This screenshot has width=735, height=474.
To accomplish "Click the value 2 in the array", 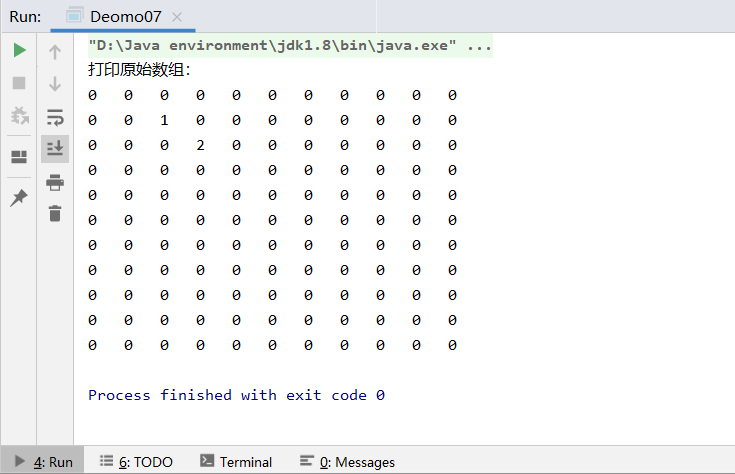I will [200, 145].
